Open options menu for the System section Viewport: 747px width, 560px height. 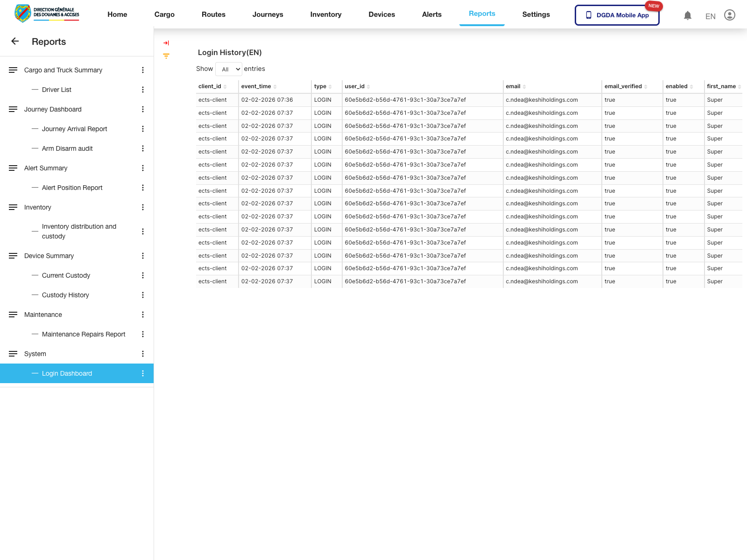point(143,354)
